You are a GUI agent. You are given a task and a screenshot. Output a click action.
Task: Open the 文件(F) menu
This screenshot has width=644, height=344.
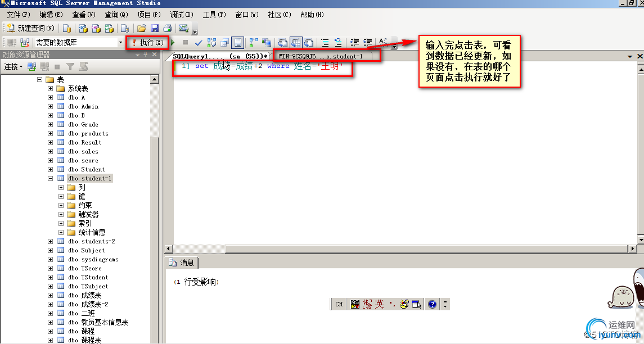tap(19, 15)
